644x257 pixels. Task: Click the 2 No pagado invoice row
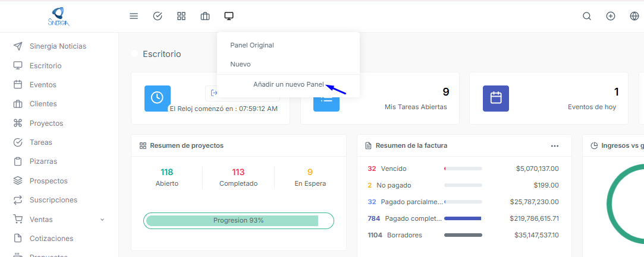coord(463,185)
